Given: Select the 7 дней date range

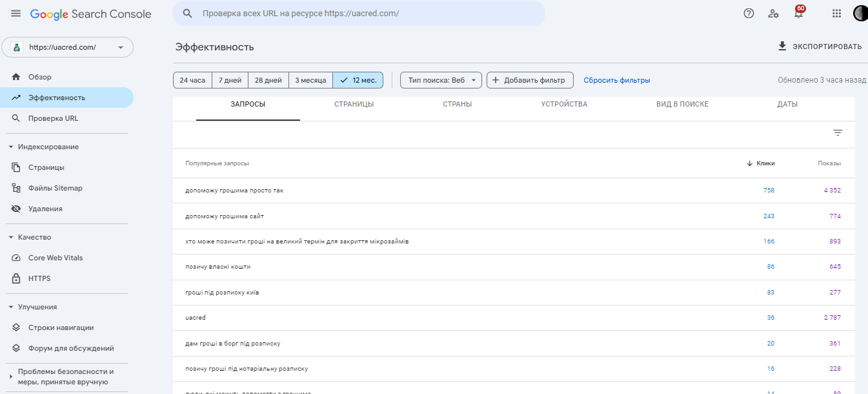Looking at the screenshot, I should coord(230,80).
